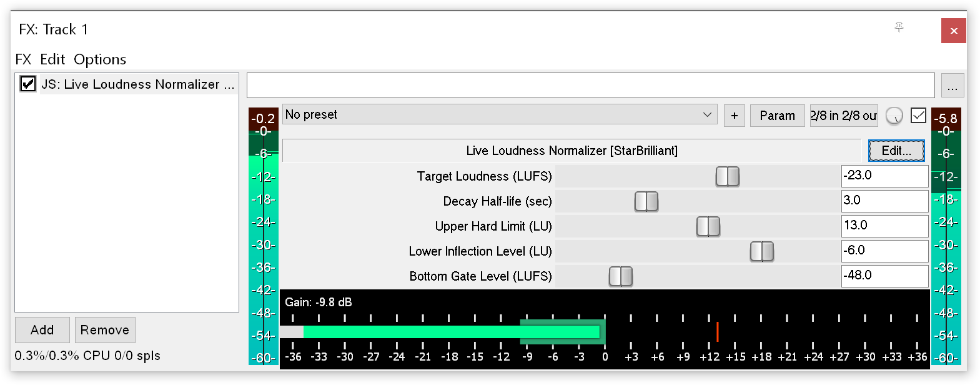Click the output level meter showing -5.8

pyautogui.click(x=946, y=236)
